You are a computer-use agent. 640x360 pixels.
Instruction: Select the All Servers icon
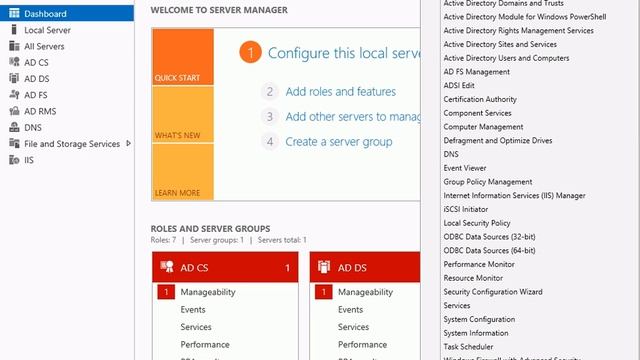pyautogui.click(x=14, y=46)
